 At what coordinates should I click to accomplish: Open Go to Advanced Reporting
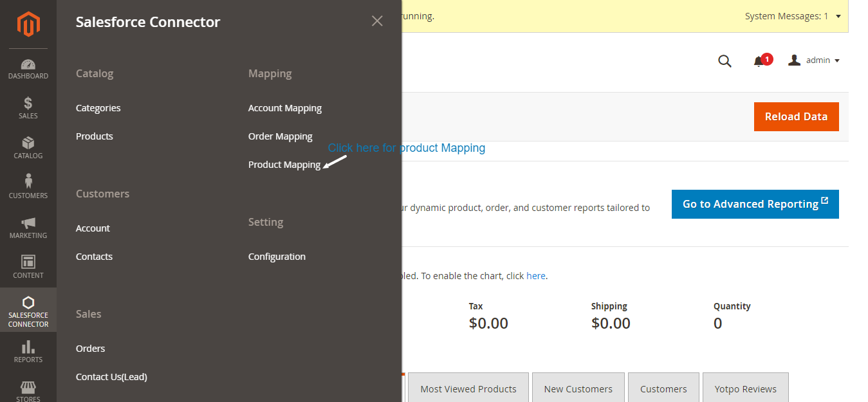(755, 204)
